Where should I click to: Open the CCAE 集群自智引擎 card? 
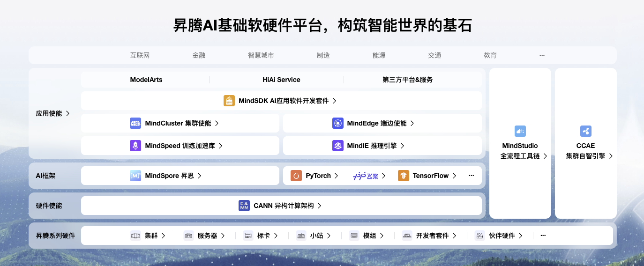(x=586, y=143)
